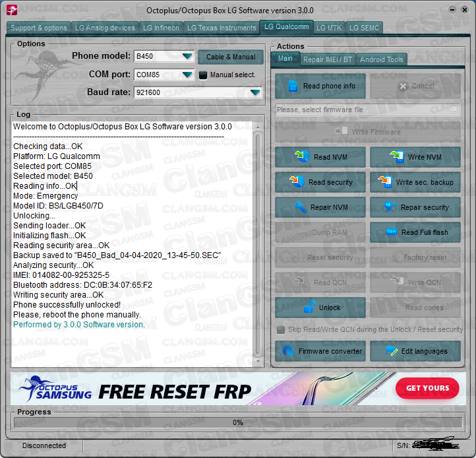The image size is (476, 458).
Task: Click the Read security button
Action: (320, 182)
